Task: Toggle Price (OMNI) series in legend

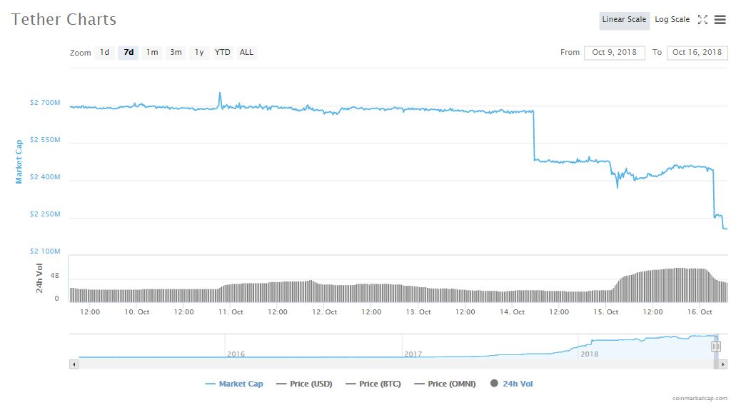Action: tap(445, 384)
